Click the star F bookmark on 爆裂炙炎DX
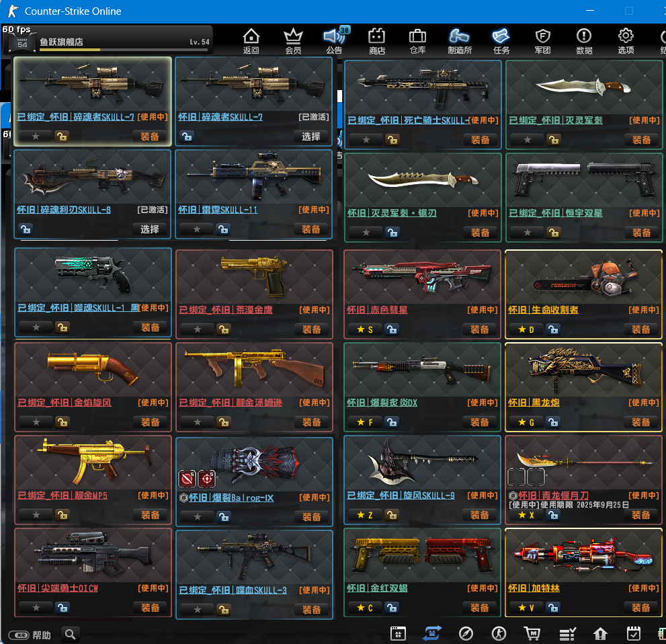 click(x=365, y=422)
